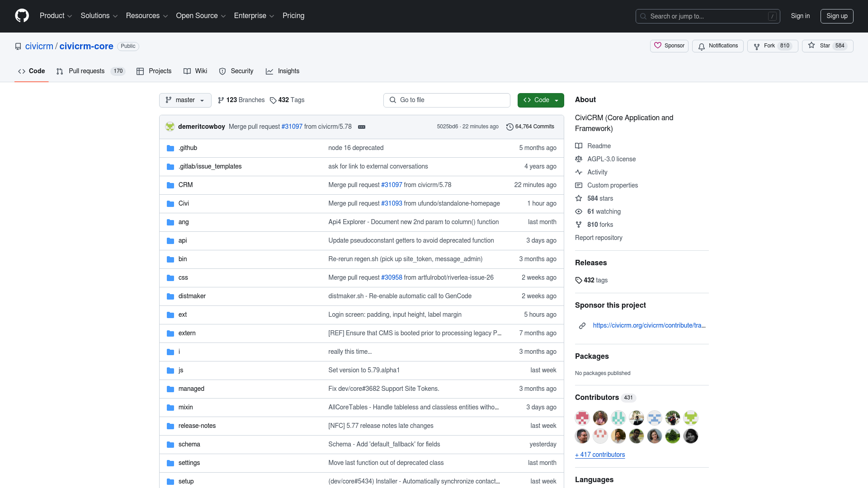This screenshot has width=868, height=488.
Task: Switch to the Wiki tab
Action: pyautogui.click(x=195, y=71)
